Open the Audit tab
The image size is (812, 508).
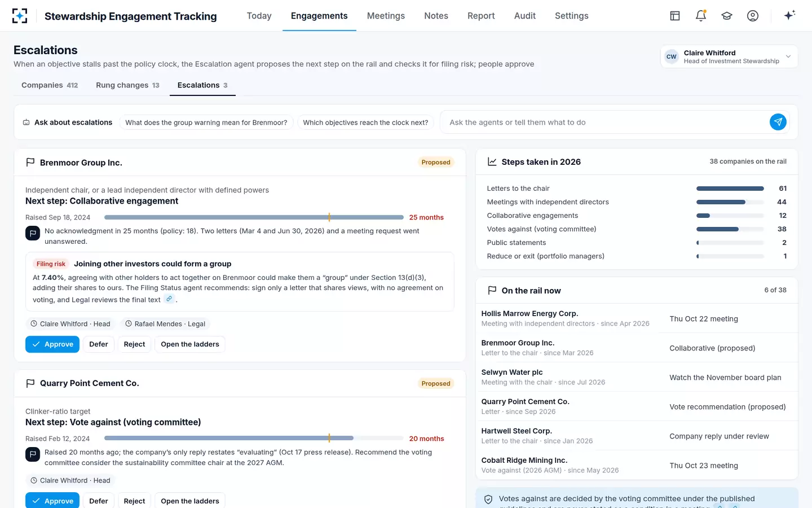(525, 16)
